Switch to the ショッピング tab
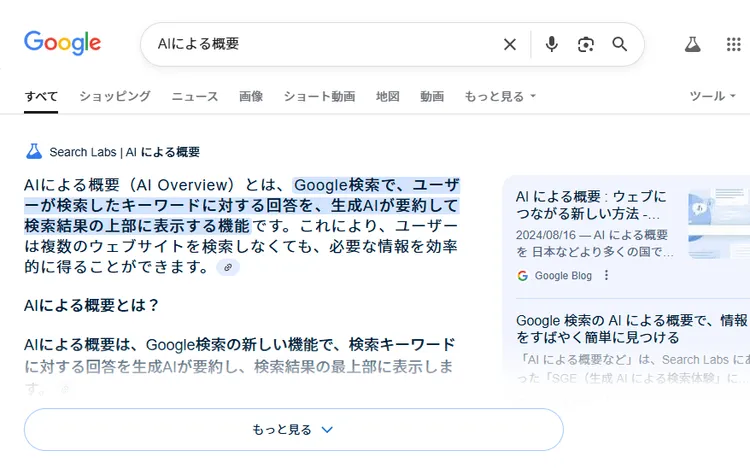The height and width of the screenshot is (468, 750). [x=115, y=97]
